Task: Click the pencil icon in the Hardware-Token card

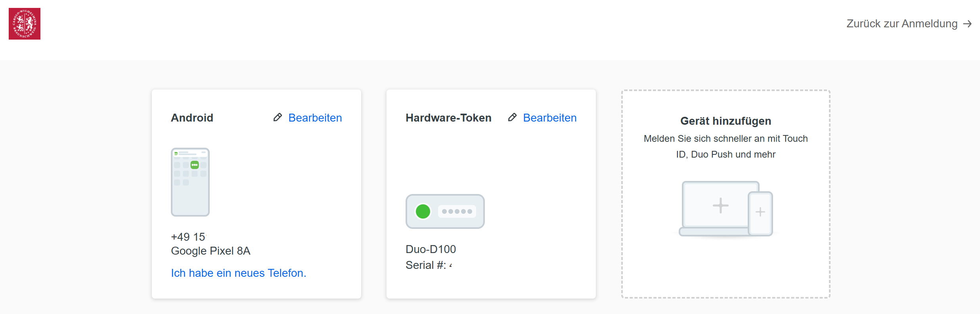Action: (x=512, y=117)
